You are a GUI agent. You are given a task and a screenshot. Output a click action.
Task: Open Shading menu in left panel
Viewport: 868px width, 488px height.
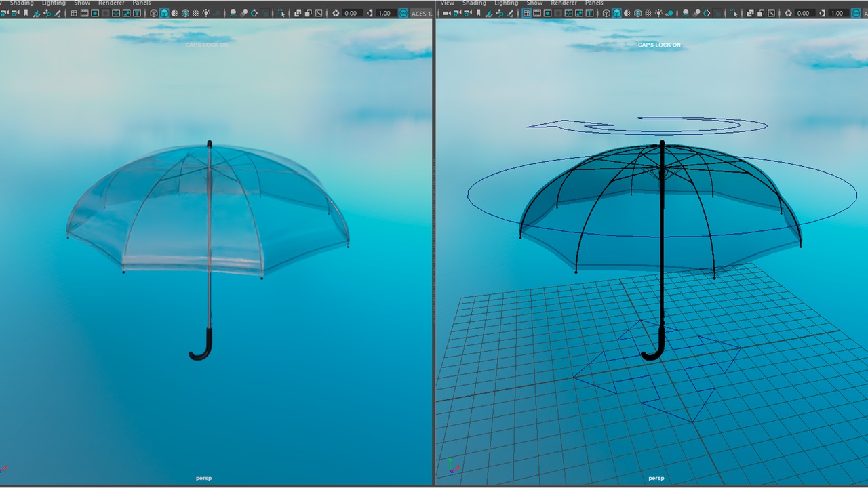(x=22, y=3)
